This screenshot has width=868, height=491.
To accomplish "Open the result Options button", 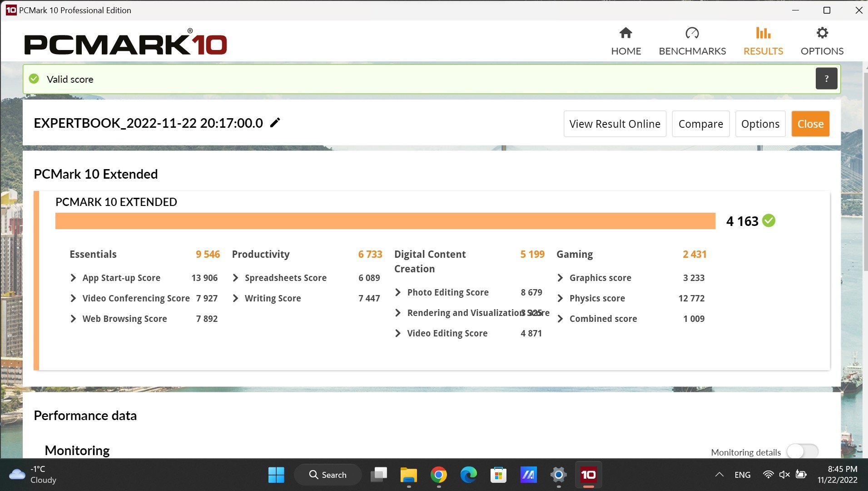I will point(760,124).
